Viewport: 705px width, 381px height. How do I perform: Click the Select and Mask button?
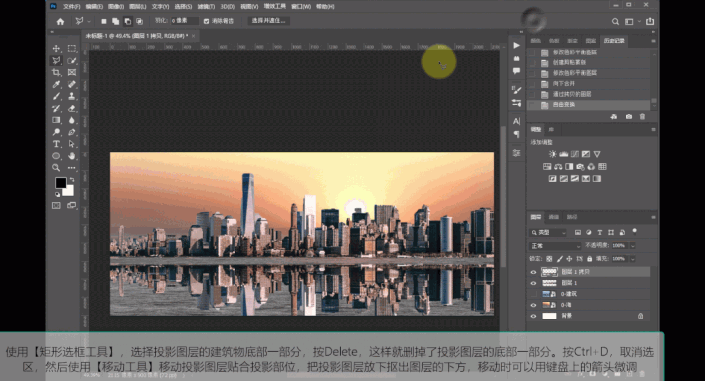click(x=268, y=21)
